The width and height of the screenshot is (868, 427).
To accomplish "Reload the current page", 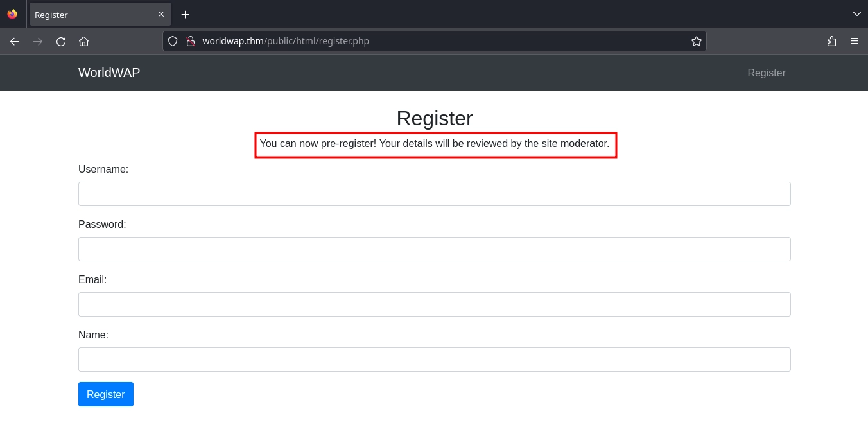I will coord(61,41).
